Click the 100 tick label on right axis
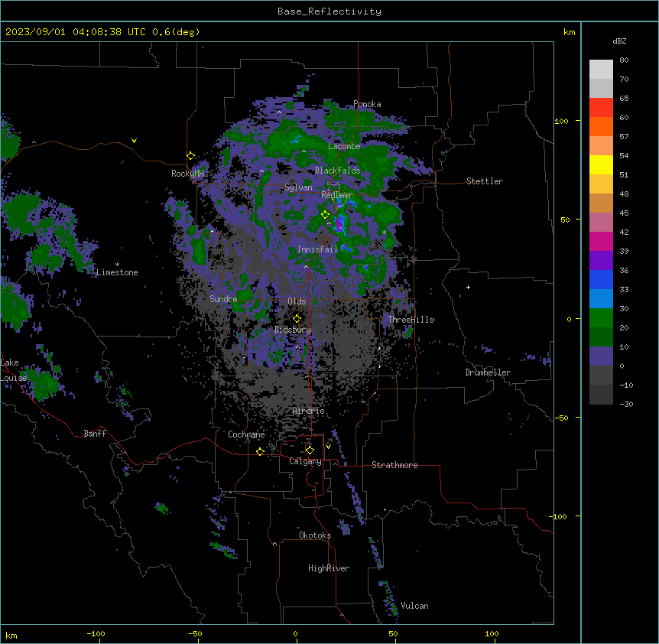This screenshot has height=644, width=659. 561,121
